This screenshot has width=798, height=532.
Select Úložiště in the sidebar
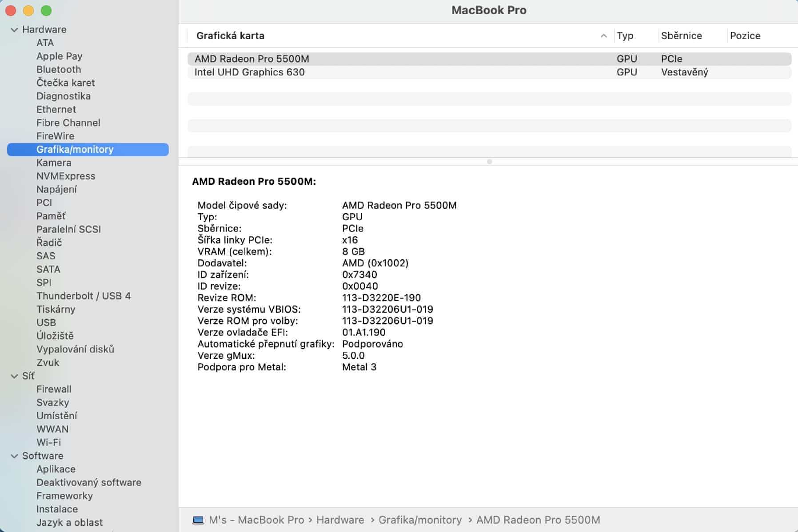pos(55,336)
